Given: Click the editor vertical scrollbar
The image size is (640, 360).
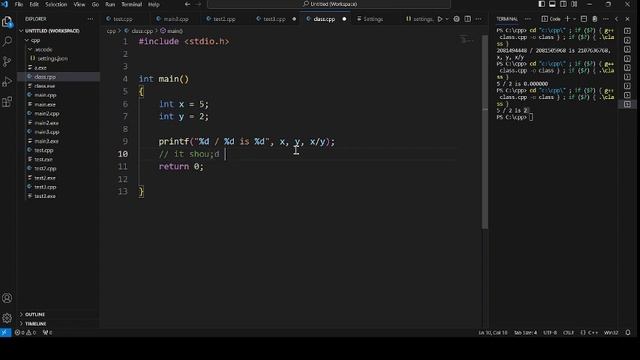Looking at the screenshot, I should point(485,132).
